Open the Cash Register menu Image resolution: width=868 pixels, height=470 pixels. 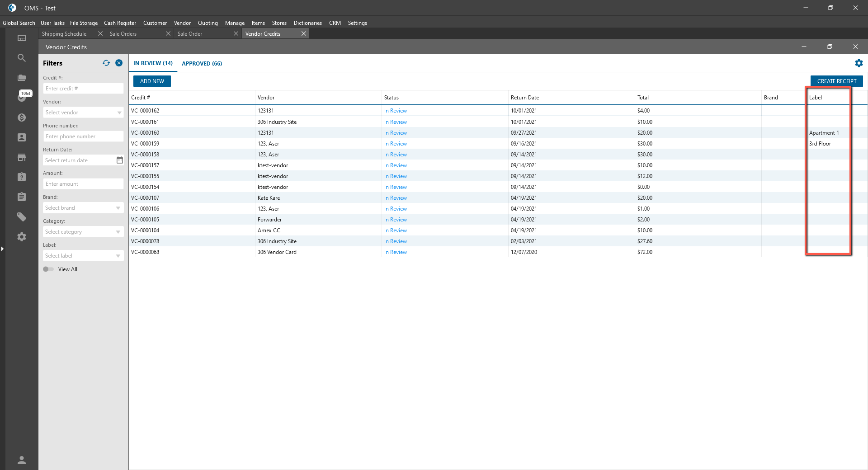120,23
